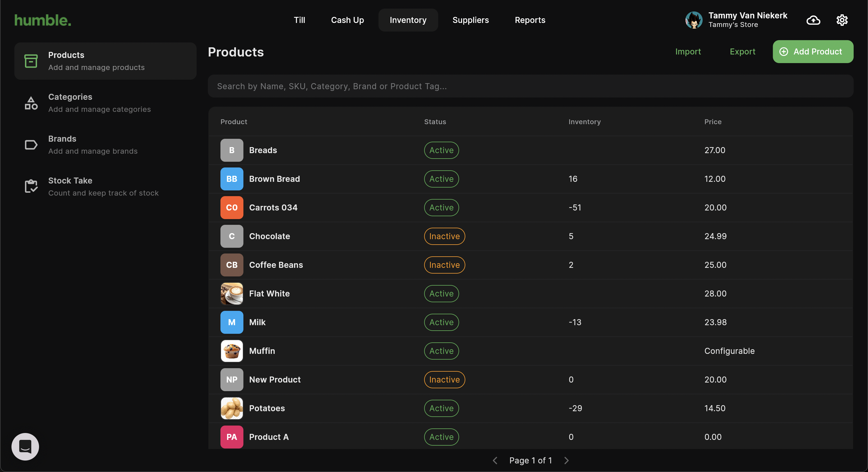Image resolution: width=868 pixels, height=472 pixels.
Task: Select the Carrots 034 product name
Action: tap(273, 207)
